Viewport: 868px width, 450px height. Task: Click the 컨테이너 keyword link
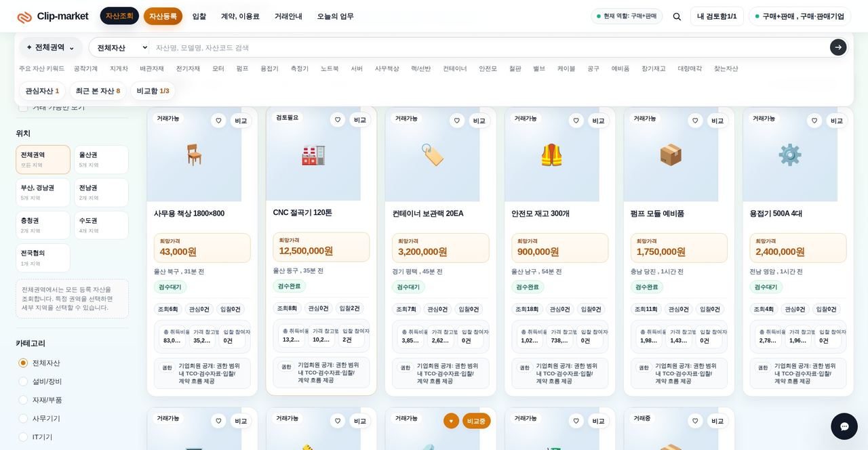455,69
